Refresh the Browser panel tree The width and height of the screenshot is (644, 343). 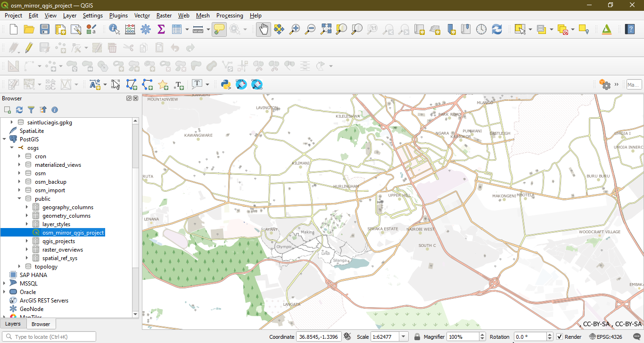(x=19, y=110)
